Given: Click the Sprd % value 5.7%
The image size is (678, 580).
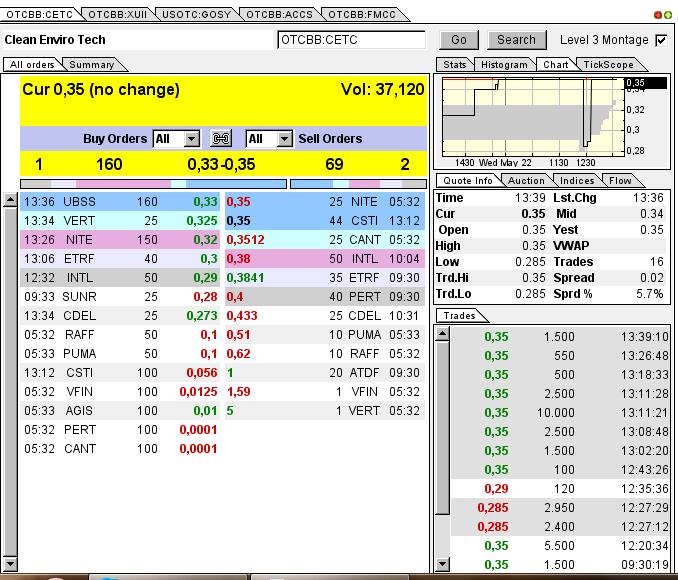Looking at the screenshot, I should point(649,294).
